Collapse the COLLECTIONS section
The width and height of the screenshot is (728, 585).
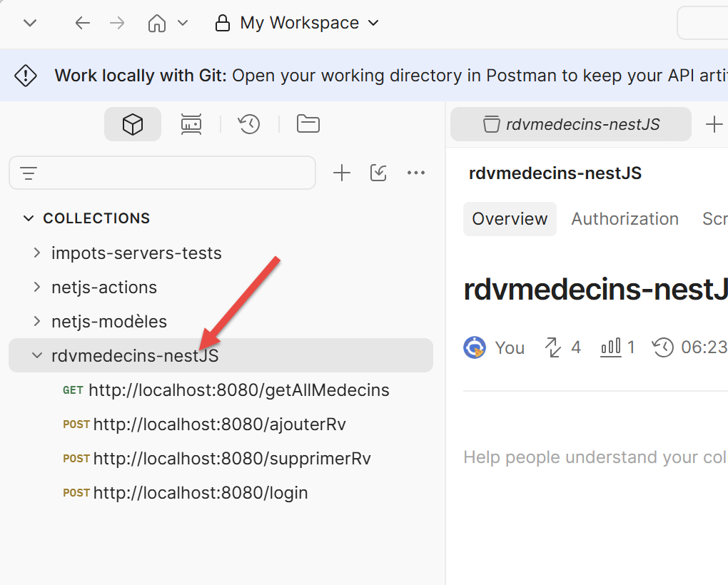[x=29, y=218]
